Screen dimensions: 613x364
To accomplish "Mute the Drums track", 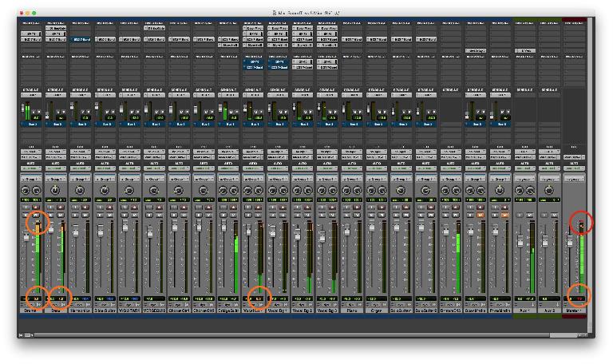I will pos(36,213).
